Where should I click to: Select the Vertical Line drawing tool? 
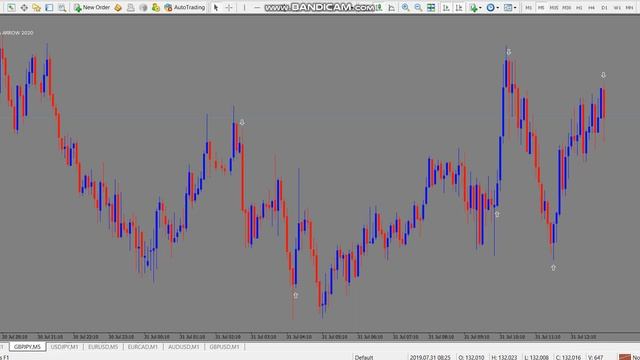click(x=244, y=7)
